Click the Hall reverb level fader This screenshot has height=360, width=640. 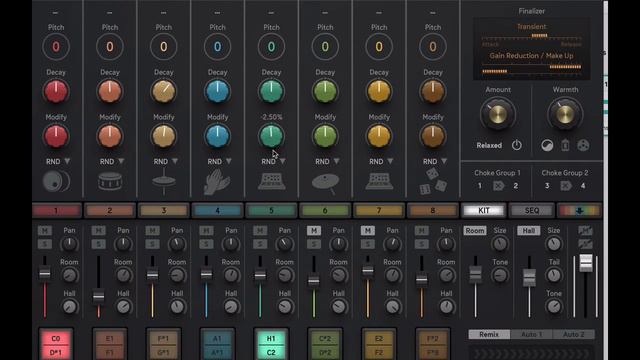tap(529, 278)
